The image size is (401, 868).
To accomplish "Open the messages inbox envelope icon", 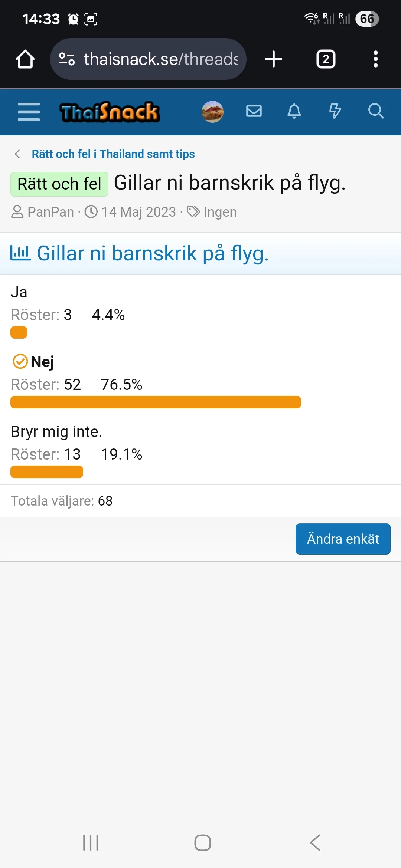I will tap(254, 111).
